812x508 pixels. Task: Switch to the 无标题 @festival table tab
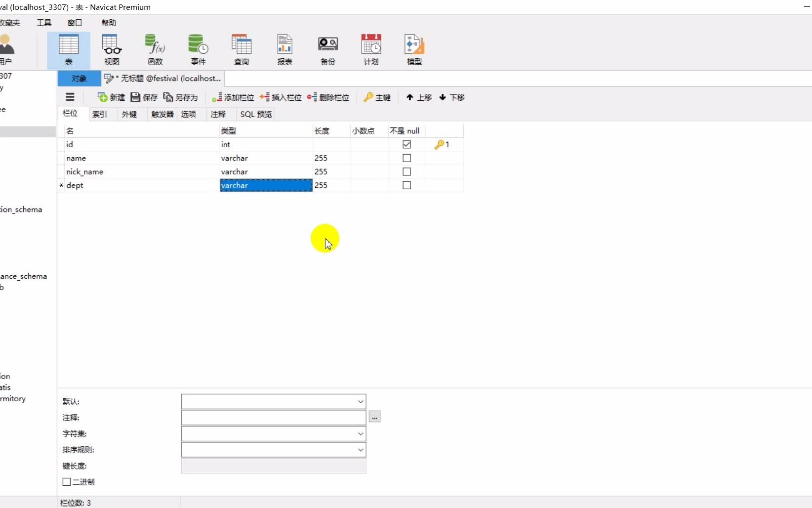tap(163, 78)
